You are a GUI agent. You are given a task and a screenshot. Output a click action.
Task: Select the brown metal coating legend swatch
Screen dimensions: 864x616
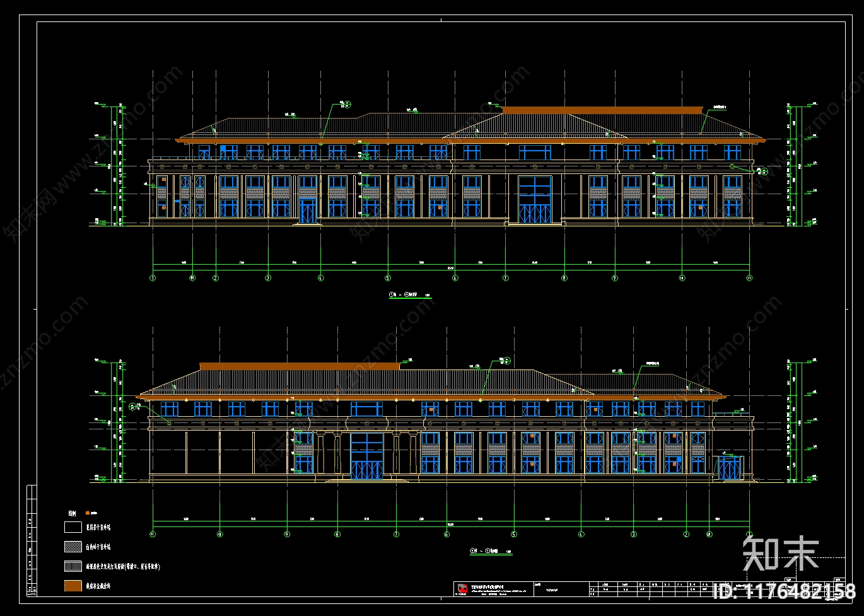pos(73,586)
